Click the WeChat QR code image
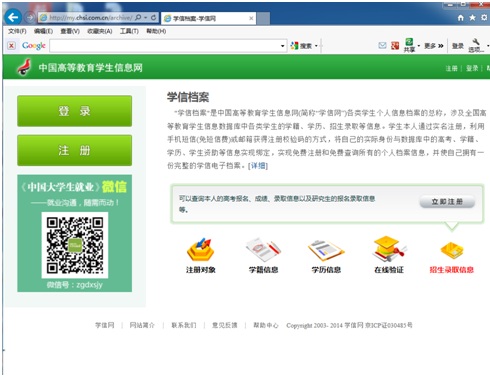 pyautogui.click(x=75, y=245)
